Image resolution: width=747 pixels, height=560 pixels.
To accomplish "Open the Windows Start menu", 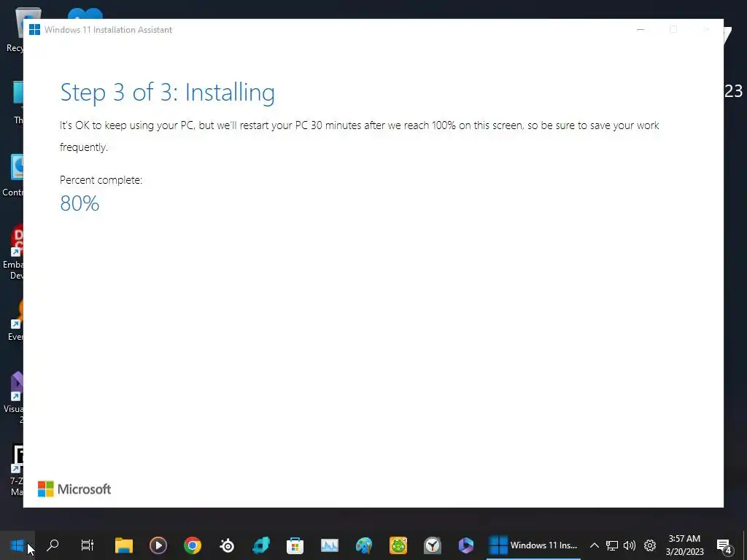I will pyautogui.click(x=18, y=545).
